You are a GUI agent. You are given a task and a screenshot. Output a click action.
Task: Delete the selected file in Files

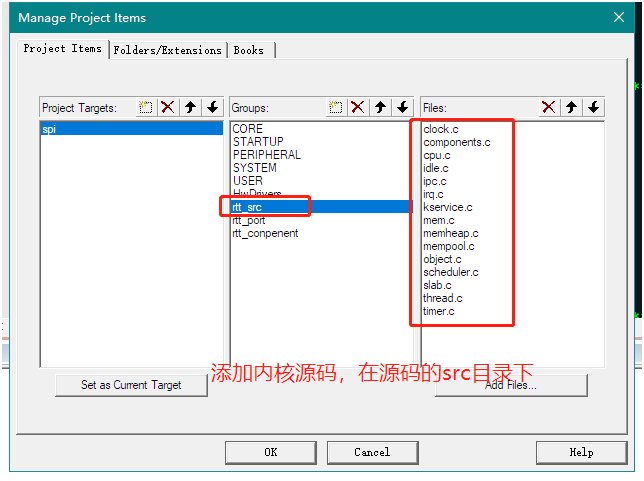[549, 108]
